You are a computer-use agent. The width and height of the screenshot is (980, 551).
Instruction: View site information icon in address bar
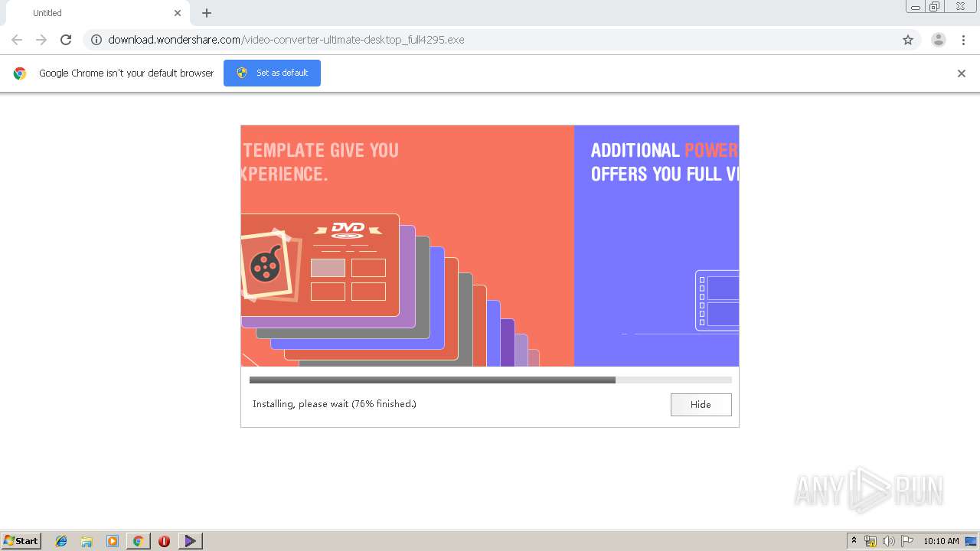(96, 40)
